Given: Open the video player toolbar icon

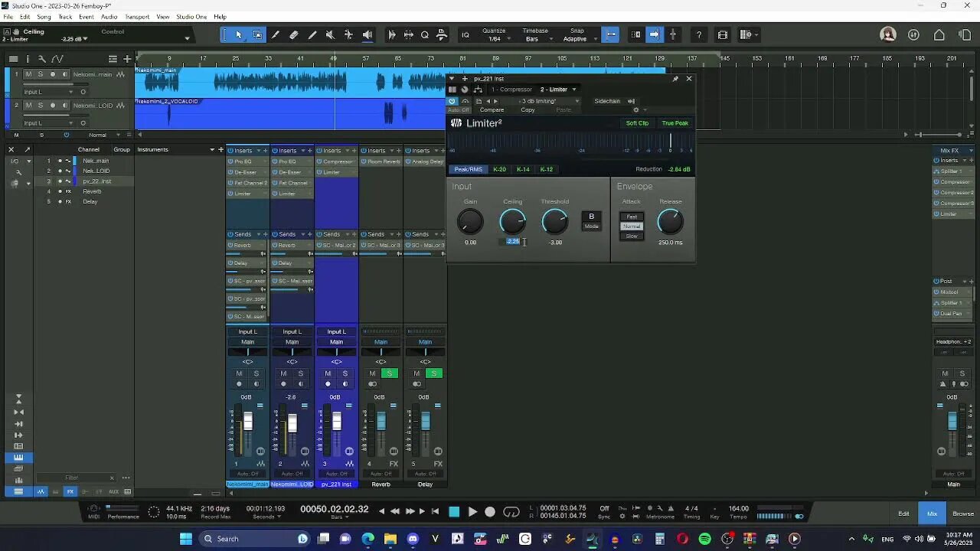Looking at the screenshot, I should [723, 34].
